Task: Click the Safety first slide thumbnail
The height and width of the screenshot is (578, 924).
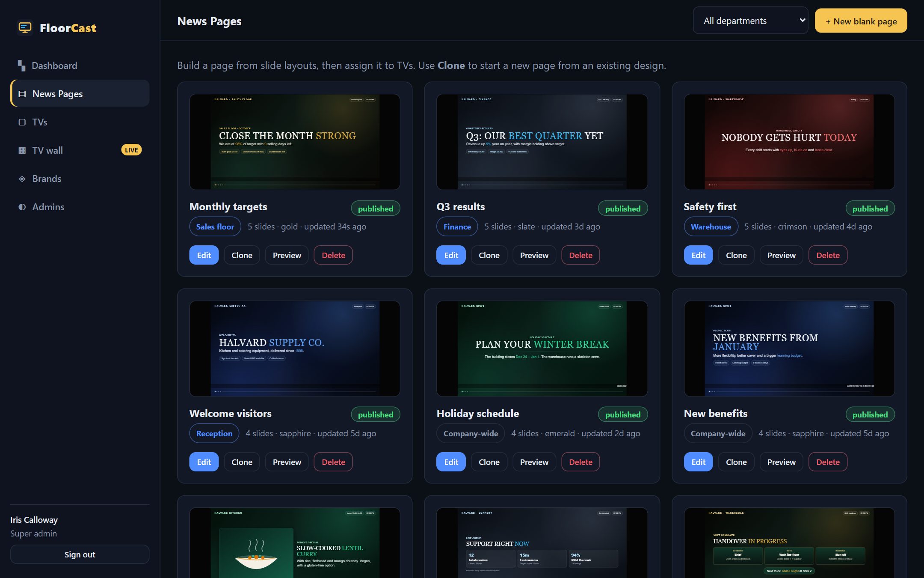Action: pos(789,142)
